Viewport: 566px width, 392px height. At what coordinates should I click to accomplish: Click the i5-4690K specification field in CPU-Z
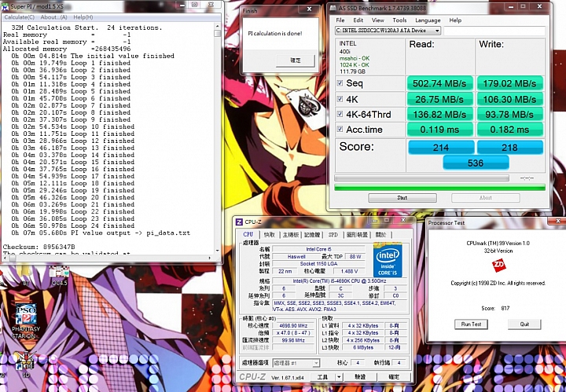click(x=340, y=281)
